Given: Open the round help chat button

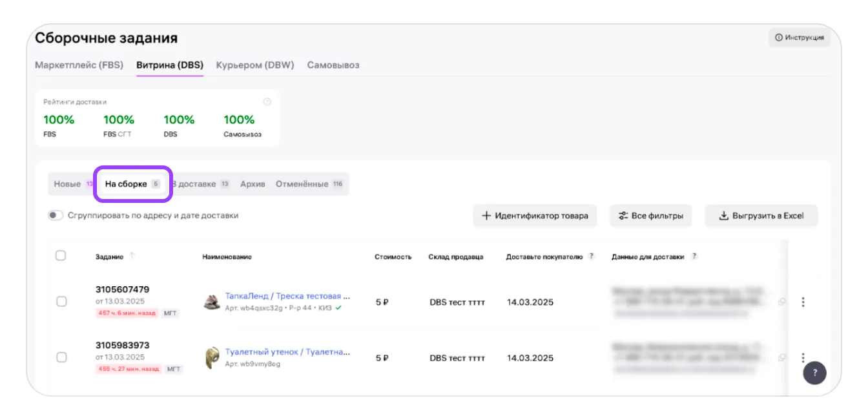Looking at the screenshot, I should 814,373.
